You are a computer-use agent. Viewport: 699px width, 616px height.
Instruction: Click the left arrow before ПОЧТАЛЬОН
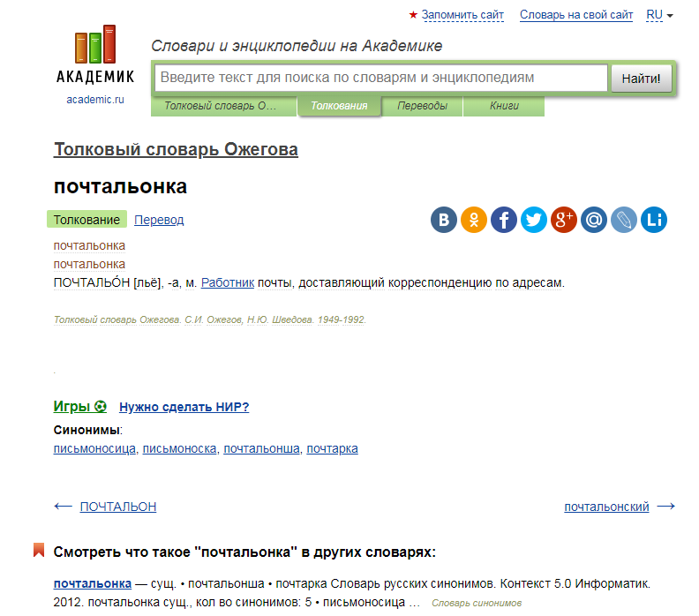63,507
